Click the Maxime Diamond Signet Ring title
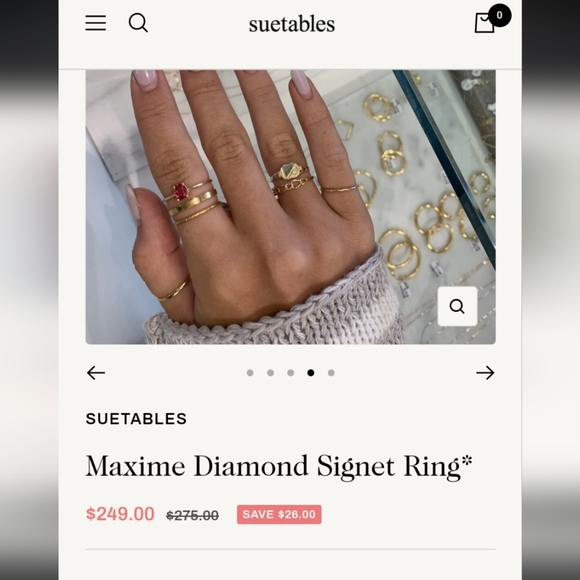This screenshot has height=580, width=580. [x=279, y=467]
